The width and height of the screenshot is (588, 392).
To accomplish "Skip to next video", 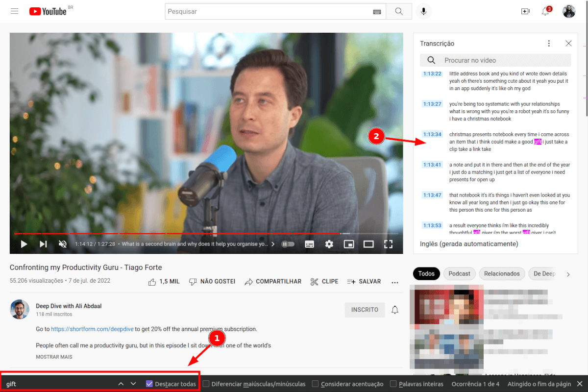I will point(43,244).
